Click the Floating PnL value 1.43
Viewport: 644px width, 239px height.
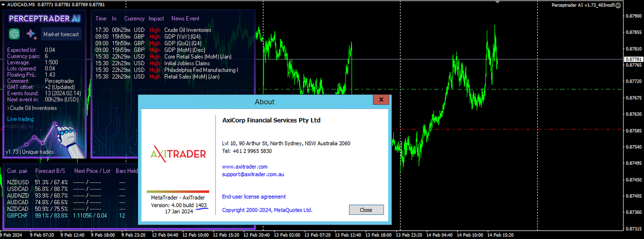pyautogui.click(x=50, y=74)
